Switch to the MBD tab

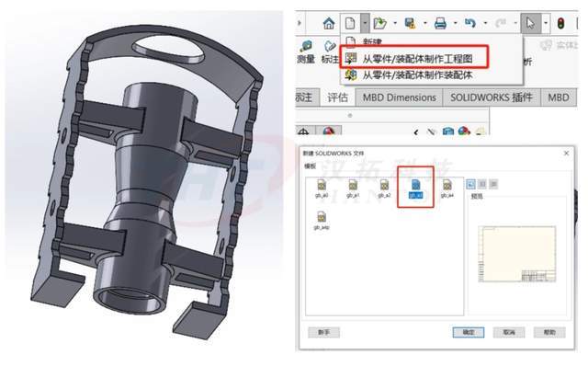(x=559, y=97)
